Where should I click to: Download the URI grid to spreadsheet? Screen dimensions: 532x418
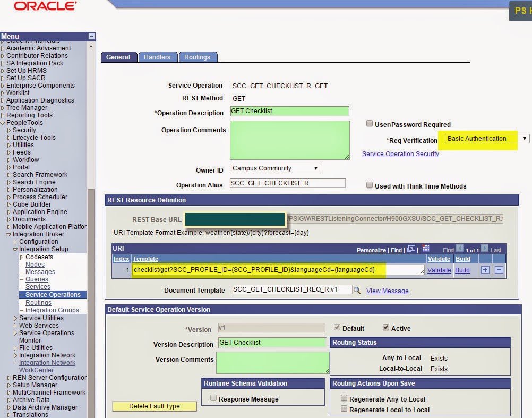[x=426, y=249]
